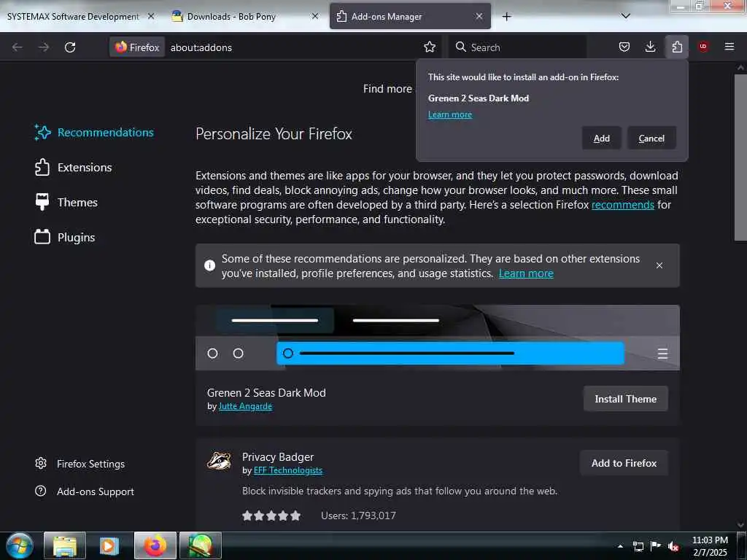This screenshot has height=560, width=747.
Task: Click the search magnifier icon
Action: [460, 47]
